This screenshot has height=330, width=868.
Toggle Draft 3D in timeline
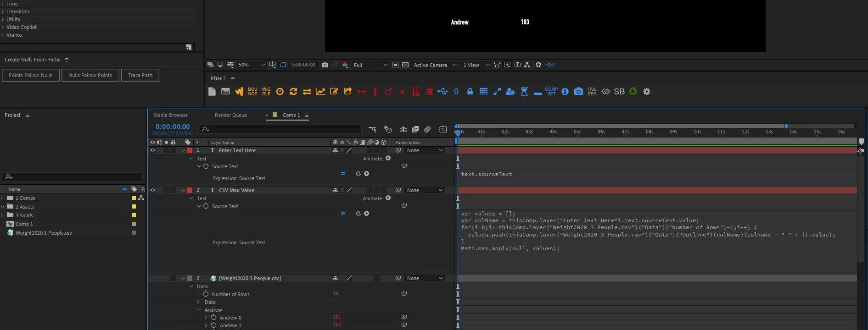(388, 130)
